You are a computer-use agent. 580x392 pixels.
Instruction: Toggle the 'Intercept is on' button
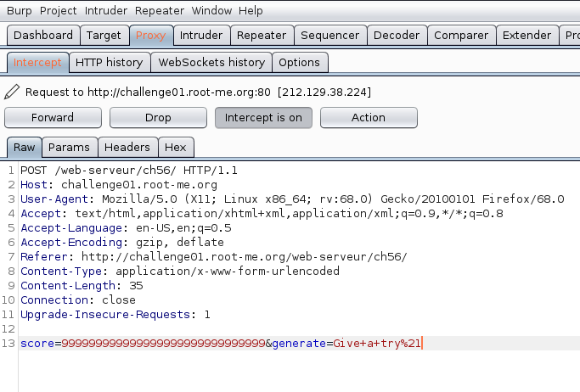(x=263, y=118)
